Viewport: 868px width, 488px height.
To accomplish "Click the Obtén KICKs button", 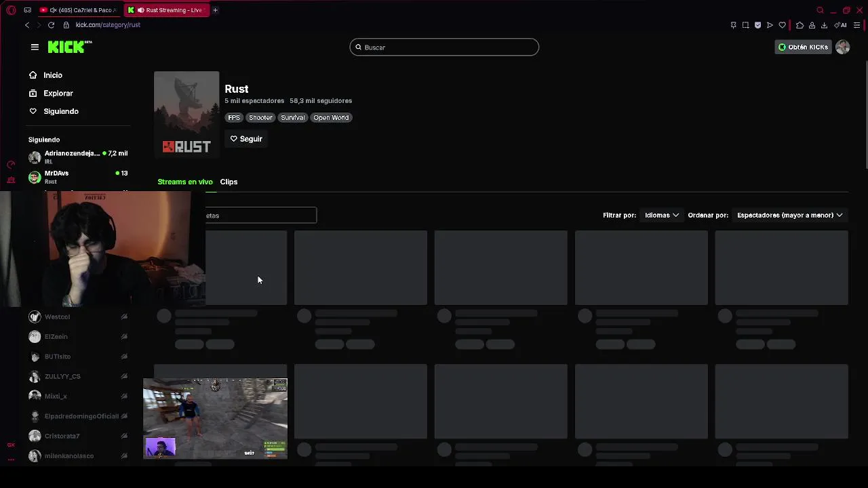I will (804, 47).
